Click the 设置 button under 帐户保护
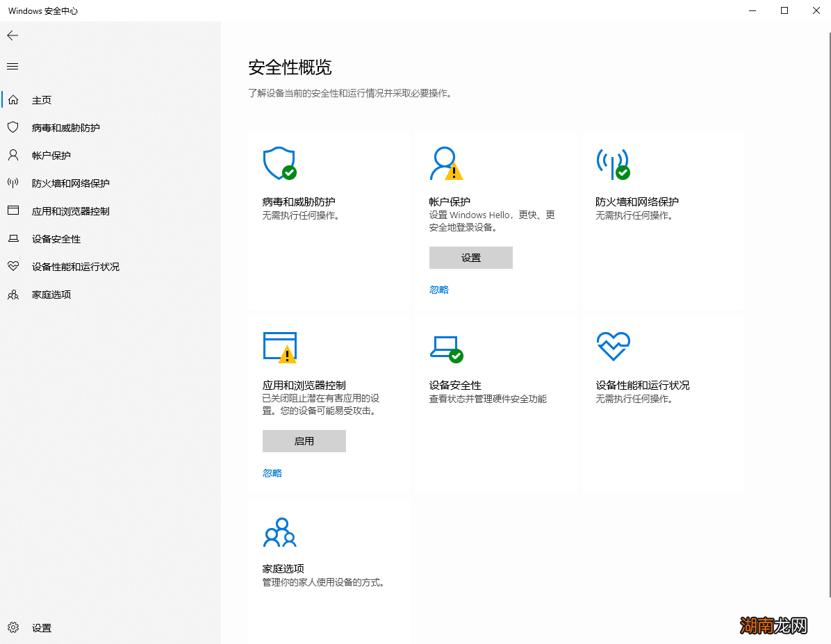The width and height of the screenshot is (831, 644). pyautogui.click(x=470, y=258)
